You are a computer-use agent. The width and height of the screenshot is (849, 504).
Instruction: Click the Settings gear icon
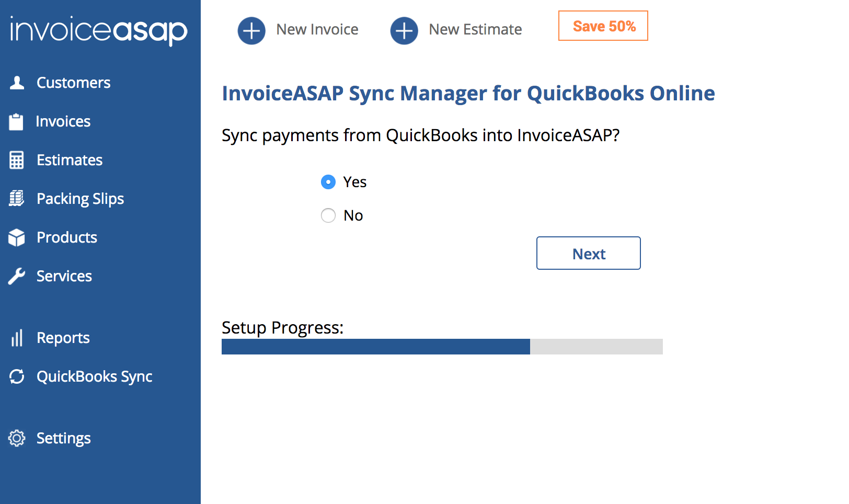[x=17, y=438]
